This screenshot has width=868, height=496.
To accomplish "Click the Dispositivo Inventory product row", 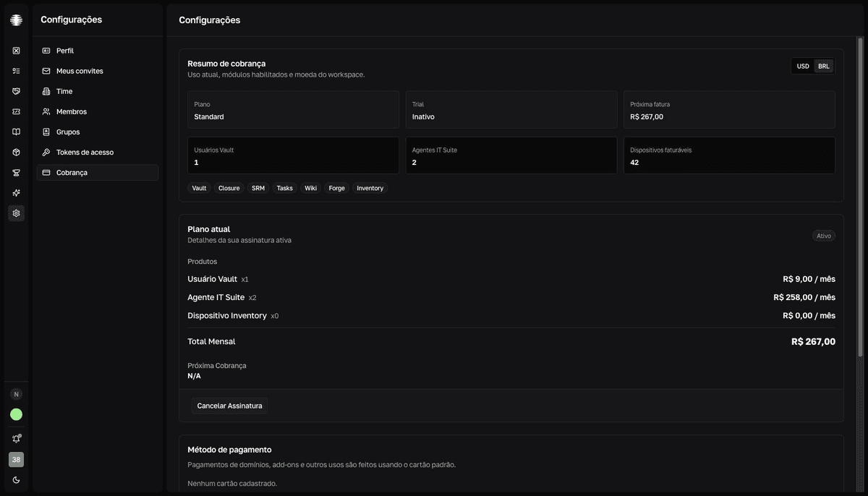I will point(511,316).
